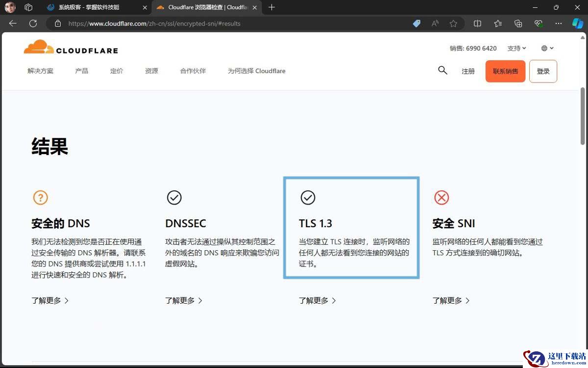
Task: Click the 登录 button
Action: click(543, 71)
